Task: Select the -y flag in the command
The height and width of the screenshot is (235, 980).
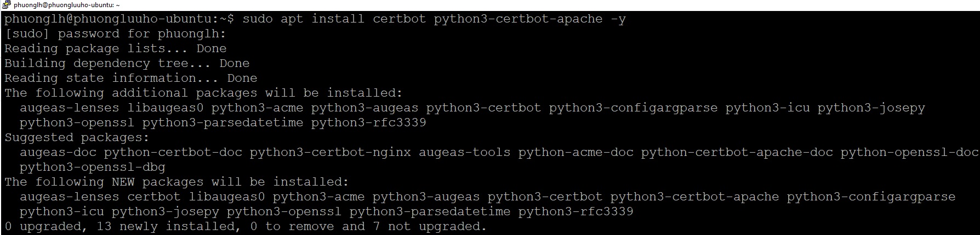Action: click(x=618, y=19)
